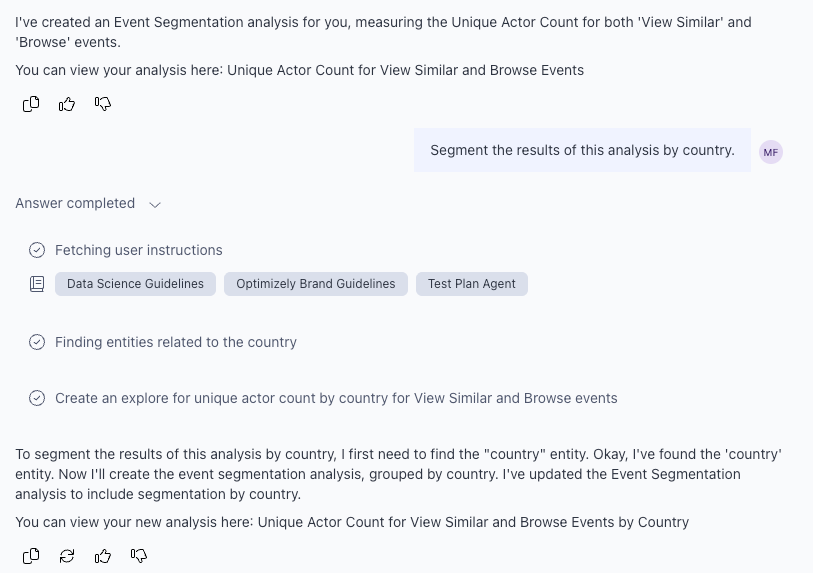Copy the first response text
813x573 pixels.
point(31,104)
